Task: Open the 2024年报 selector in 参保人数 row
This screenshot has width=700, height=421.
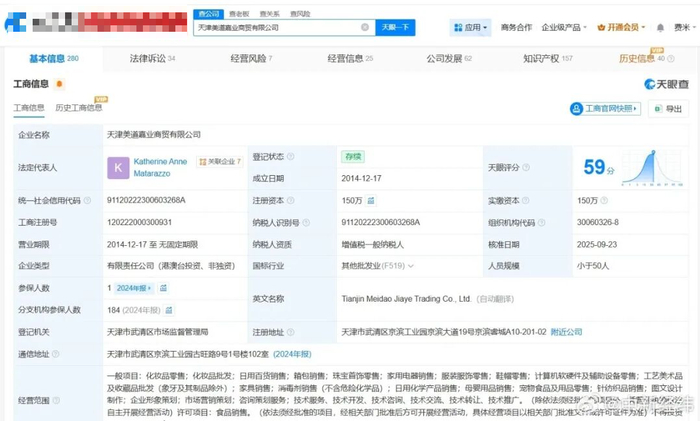Action: pyautogui.click(x=134, y=288)
